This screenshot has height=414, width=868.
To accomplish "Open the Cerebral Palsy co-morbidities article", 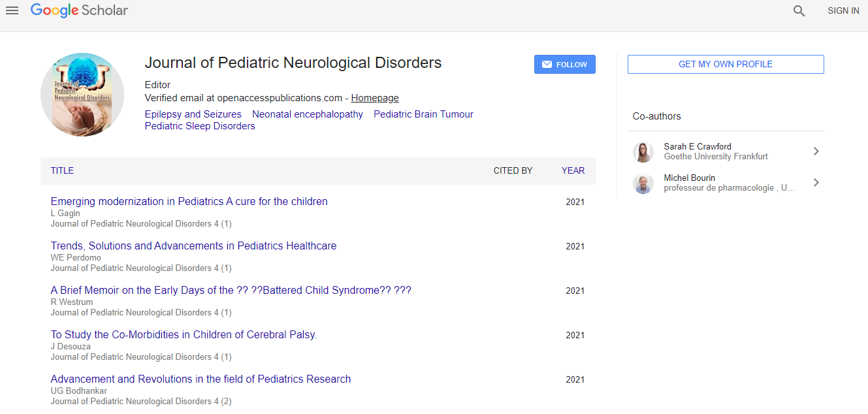I will 184,334.
